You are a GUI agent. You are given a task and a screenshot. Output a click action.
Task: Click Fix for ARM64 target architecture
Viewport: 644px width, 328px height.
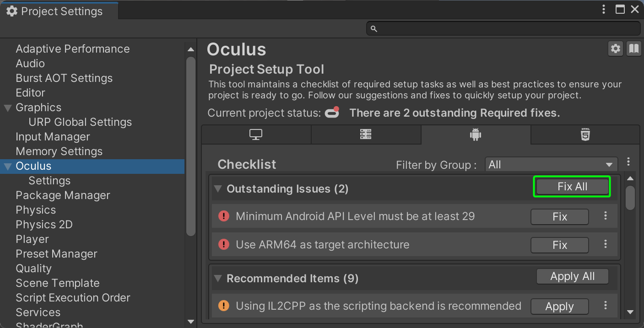tap(559, 245)
